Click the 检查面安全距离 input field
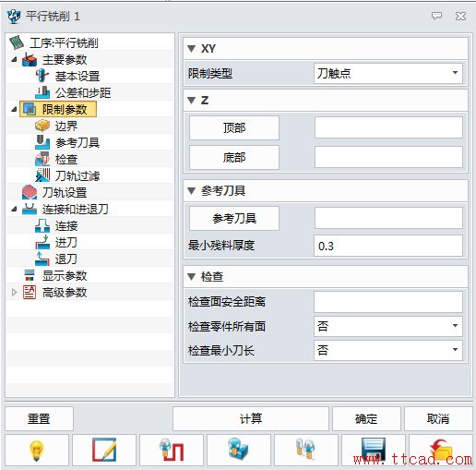 click(x=388, y=302)
